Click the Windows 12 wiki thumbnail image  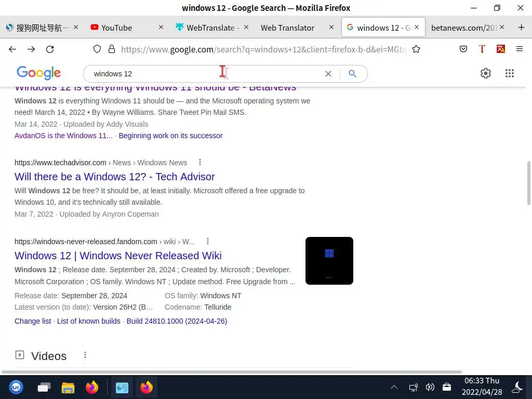[329, 261]
